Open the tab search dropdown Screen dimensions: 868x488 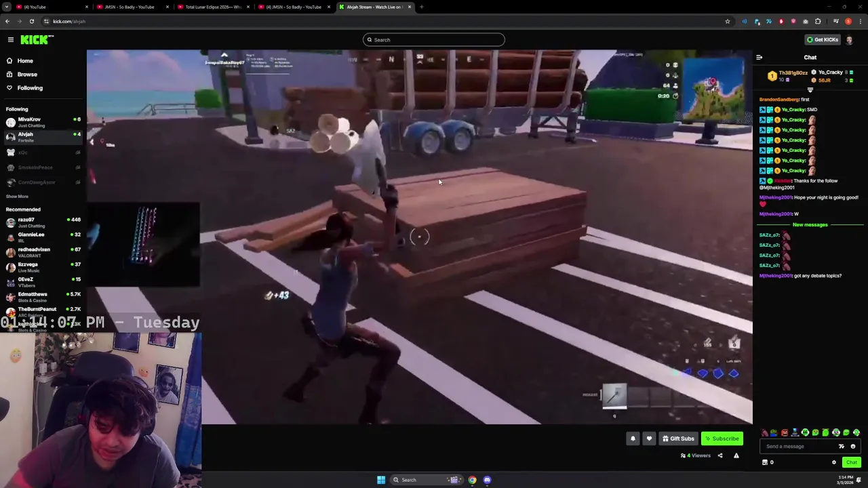click(x=6, y=7)
